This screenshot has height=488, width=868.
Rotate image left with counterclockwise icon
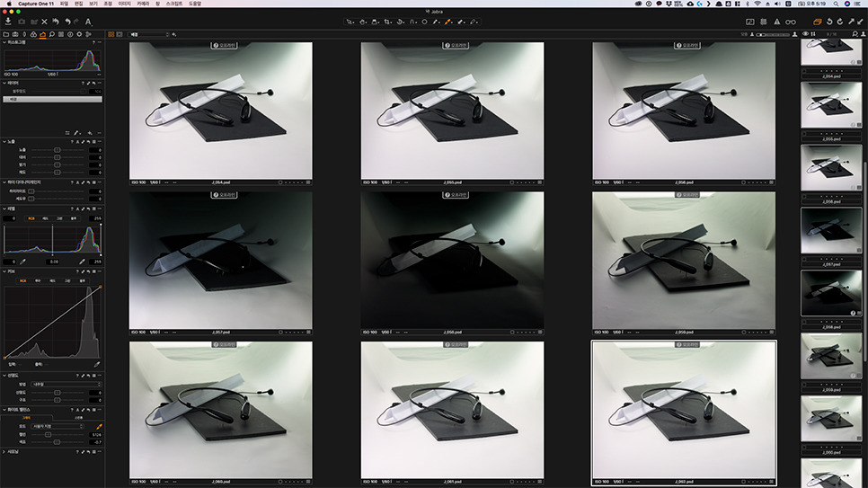coord(829,22)
